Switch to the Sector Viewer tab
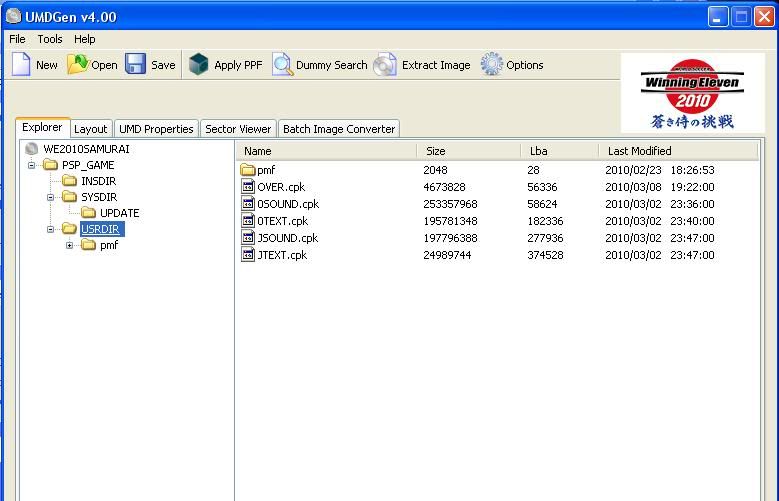Image resolution: width=779 pixels, height=501 pixels. (x=238, y=129)
